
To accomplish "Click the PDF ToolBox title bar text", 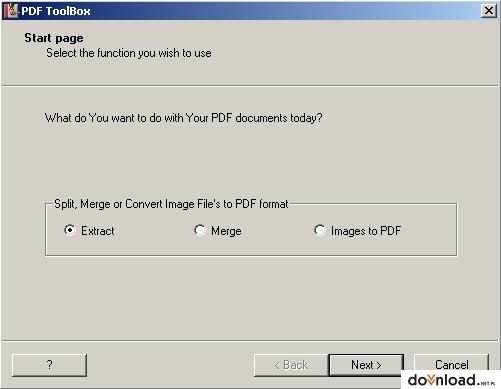I will [x=56, y=11].
